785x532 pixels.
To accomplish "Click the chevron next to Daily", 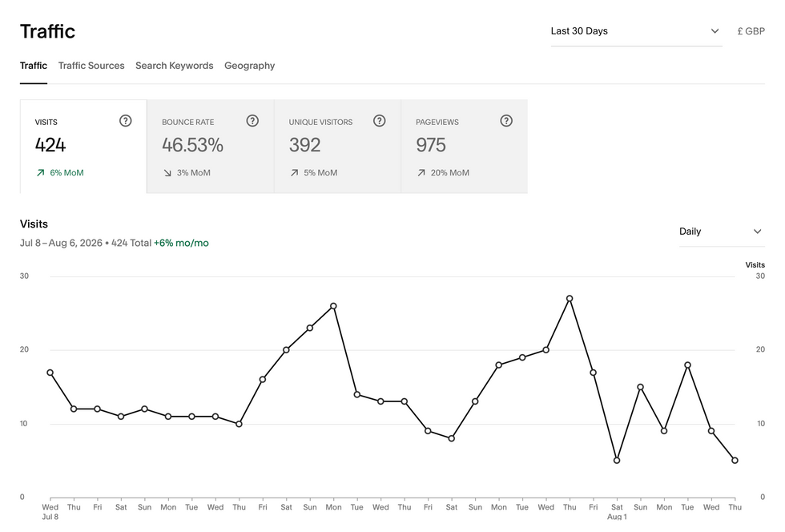I will point(758,232).
